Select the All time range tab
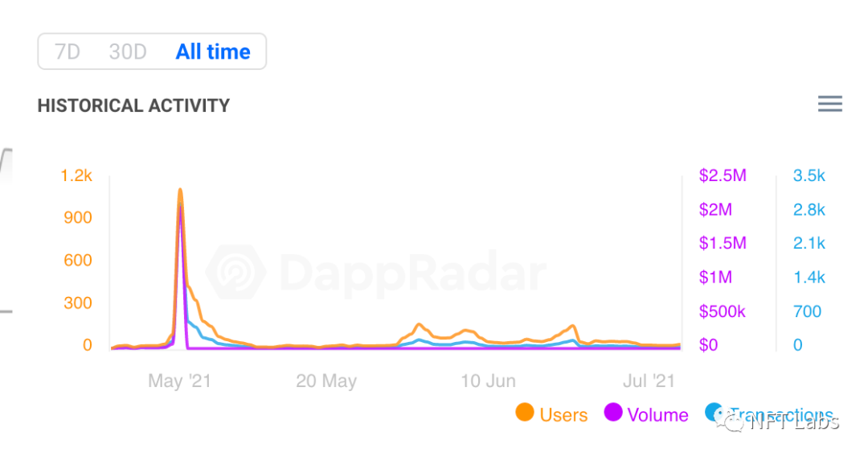The height and width of the screenshot is (457, 868). [213, 51]
